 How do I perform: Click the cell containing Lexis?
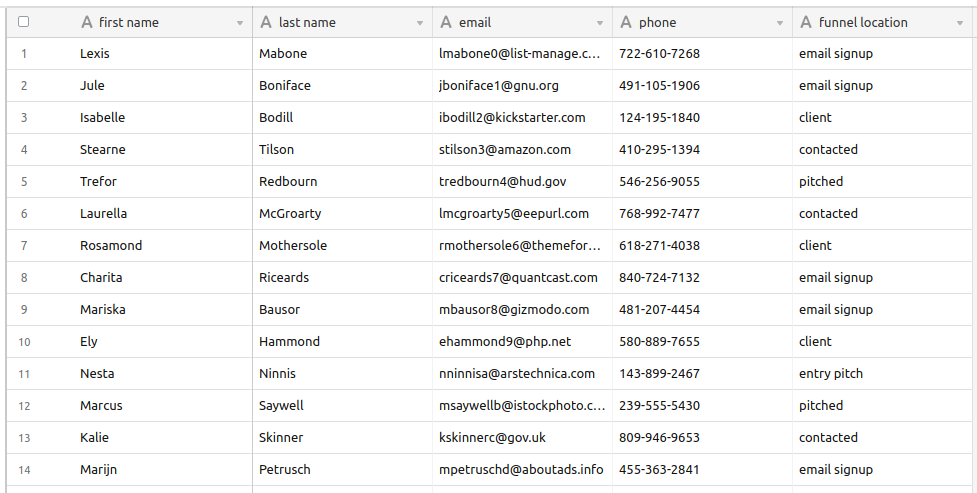95,54
